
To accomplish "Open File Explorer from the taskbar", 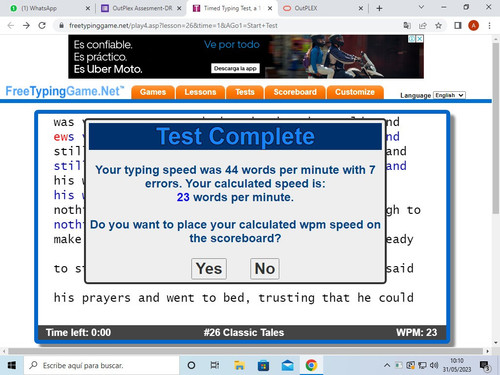I will [x=239, y=365].
